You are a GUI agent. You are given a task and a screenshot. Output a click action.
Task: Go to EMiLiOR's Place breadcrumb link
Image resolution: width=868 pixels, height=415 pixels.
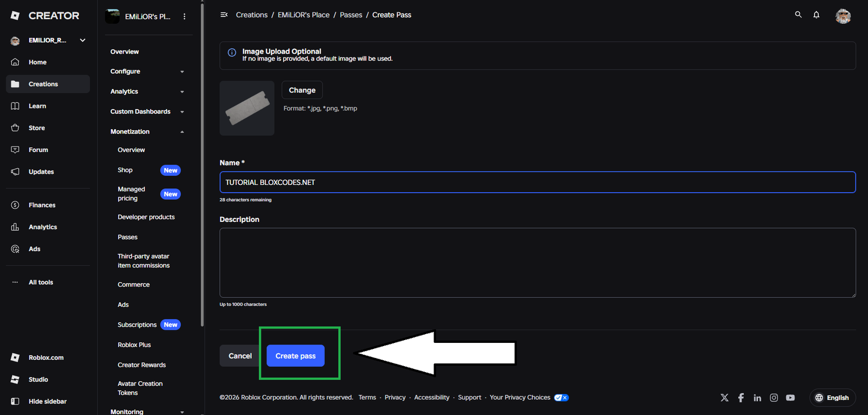click(304, 15)
